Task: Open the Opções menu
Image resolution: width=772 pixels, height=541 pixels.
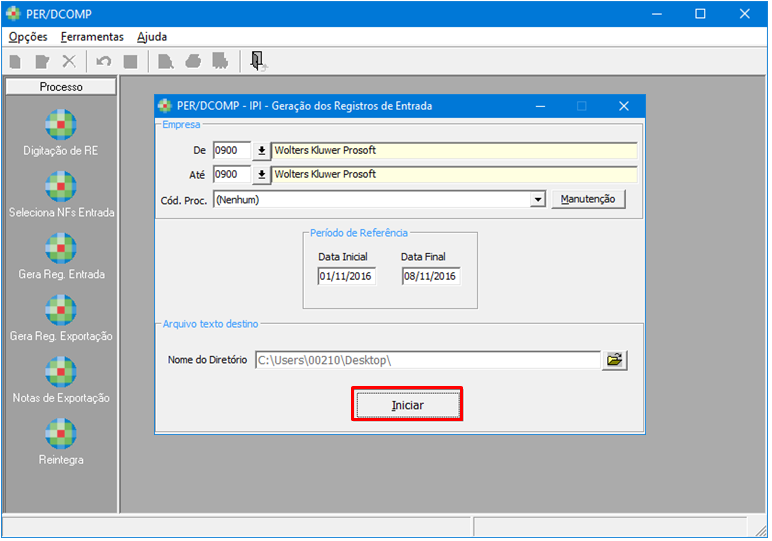Action: coord(28,37)
